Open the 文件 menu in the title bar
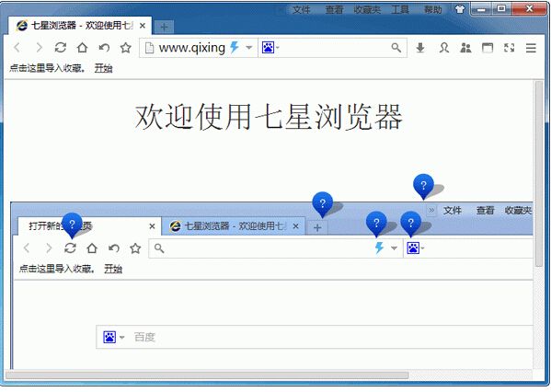The height and width of the screenshot is (392, 551). [x=301, y=9]
